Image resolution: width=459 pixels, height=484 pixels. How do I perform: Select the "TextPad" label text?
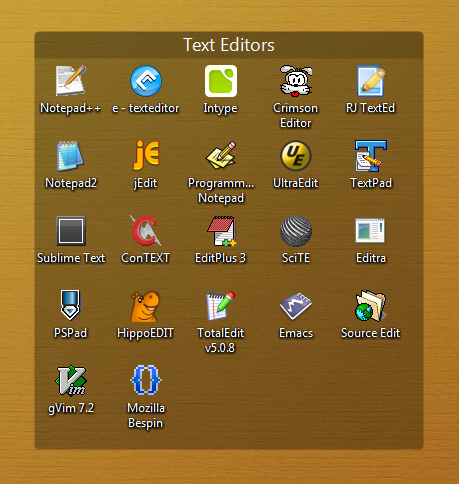tap(371, 183)
